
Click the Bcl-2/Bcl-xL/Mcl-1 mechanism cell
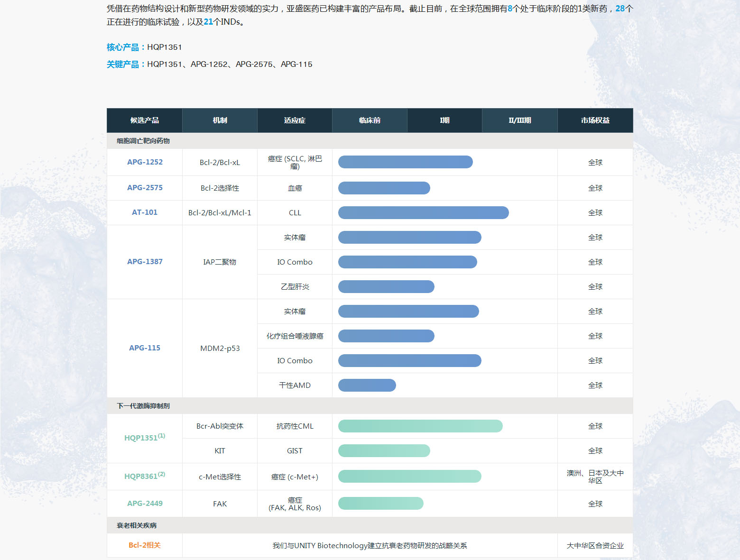coord(220,212)
